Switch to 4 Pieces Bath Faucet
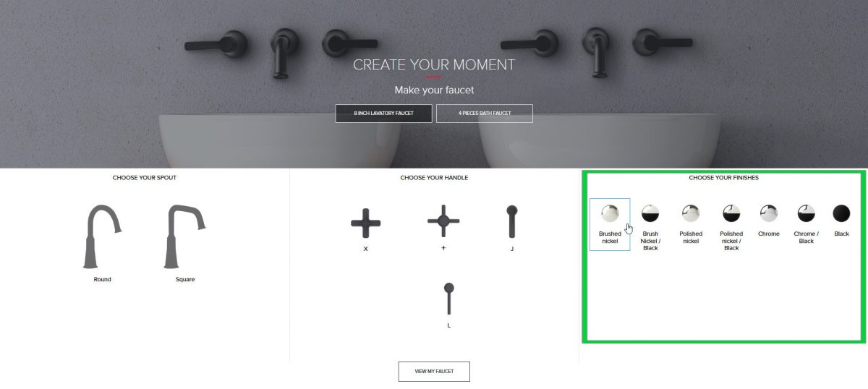The width and height of the screenshot is (868, 389). click(x=485, y=114)
